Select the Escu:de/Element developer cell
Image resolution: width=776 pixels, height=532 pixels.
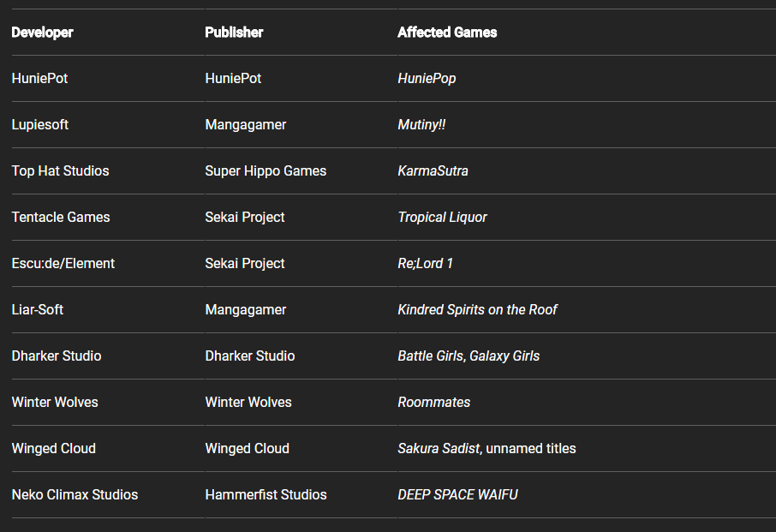coord(63,263)
